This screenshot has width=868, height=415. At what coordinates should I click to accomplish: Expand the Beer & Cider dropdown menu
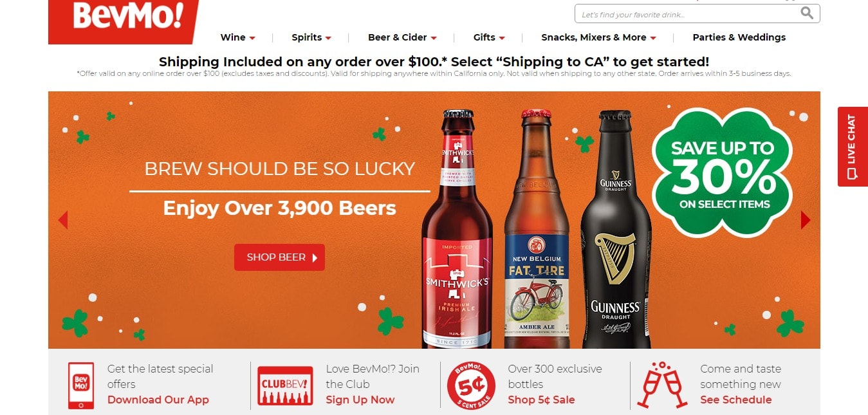coord(402,37)
